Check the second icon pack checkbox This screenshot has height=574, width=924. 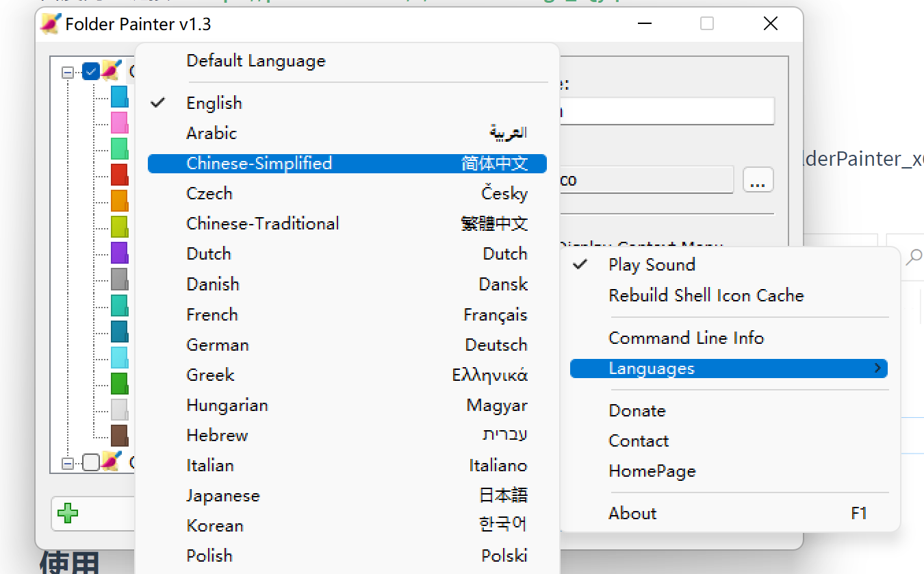90,463
